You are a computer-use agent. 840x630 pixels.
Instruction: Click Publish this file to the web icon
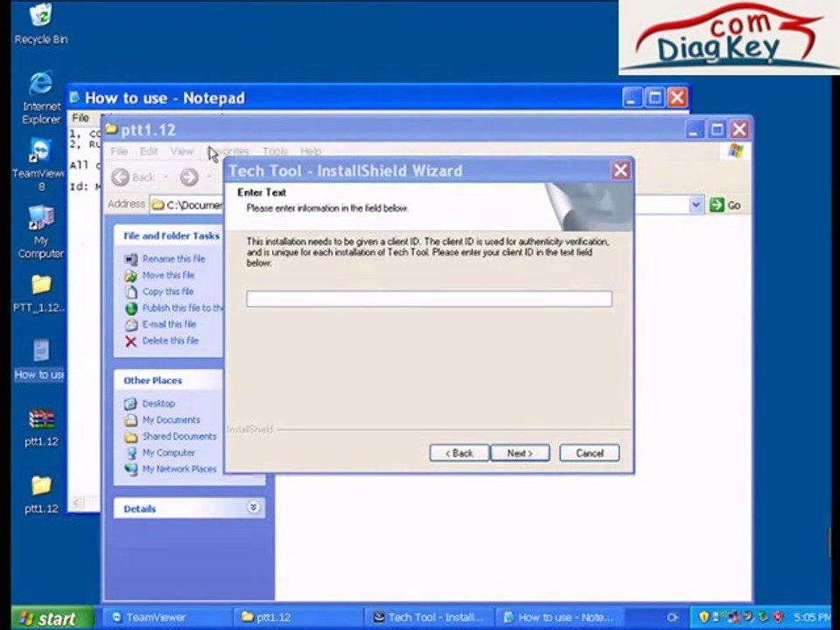[130, 309]
